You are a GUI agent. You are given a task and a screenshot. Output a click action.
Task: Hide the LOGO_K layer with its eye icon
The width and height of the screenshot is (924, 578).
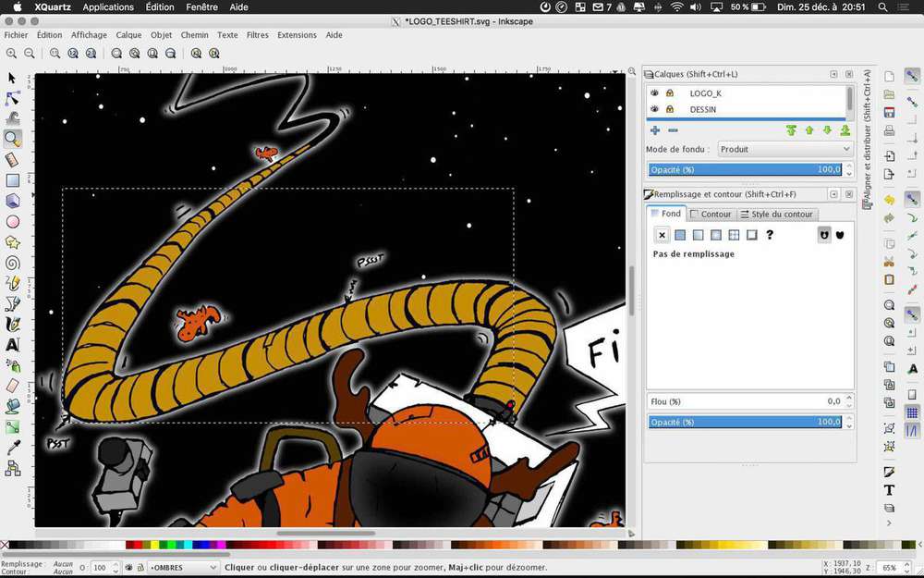[654, 93]
